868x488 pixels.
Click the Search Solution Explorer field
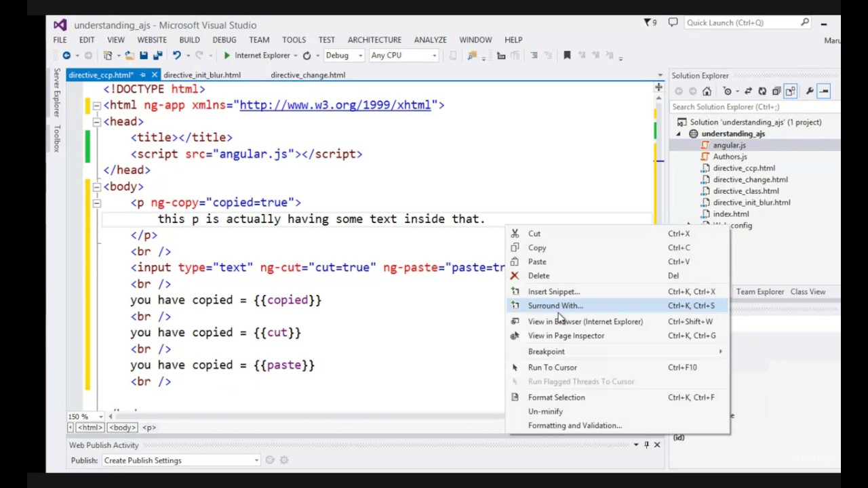tap(754, 107)
